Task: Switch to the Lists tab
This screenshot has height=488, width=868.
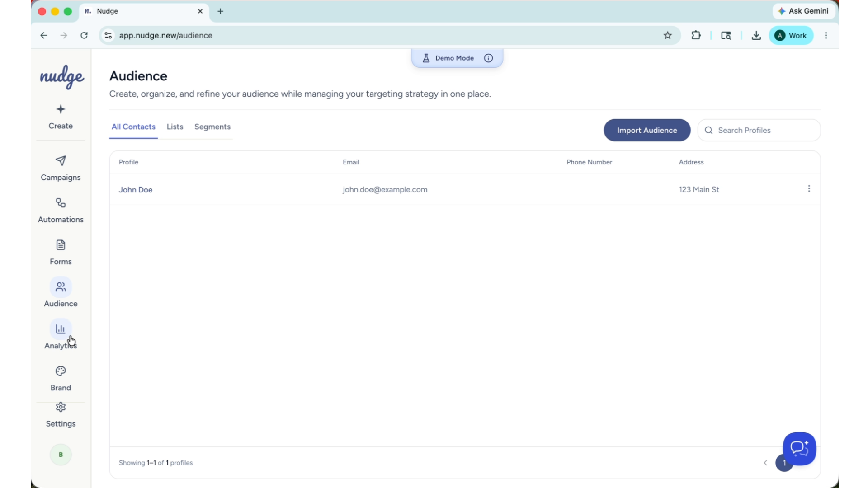Action: click(x=175, y=127)
